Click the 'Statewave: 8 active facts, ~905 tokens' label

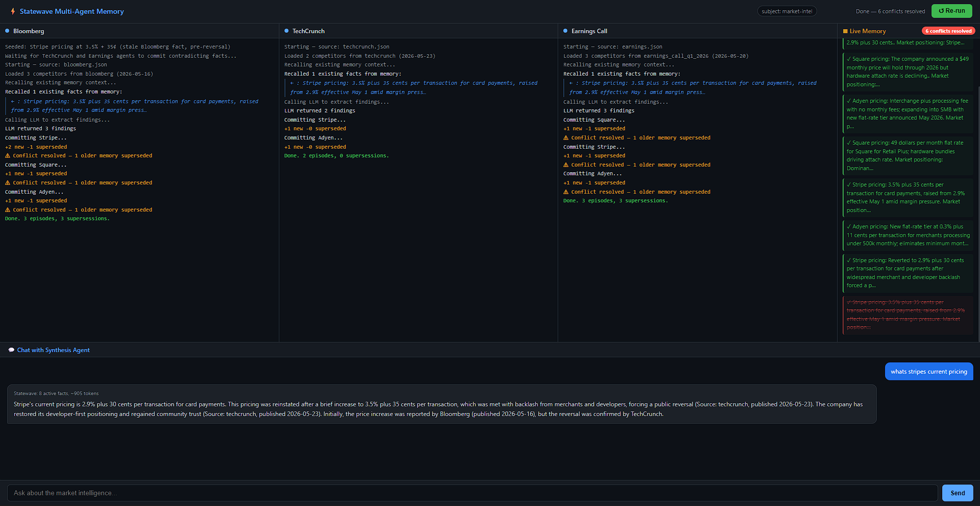56,394
